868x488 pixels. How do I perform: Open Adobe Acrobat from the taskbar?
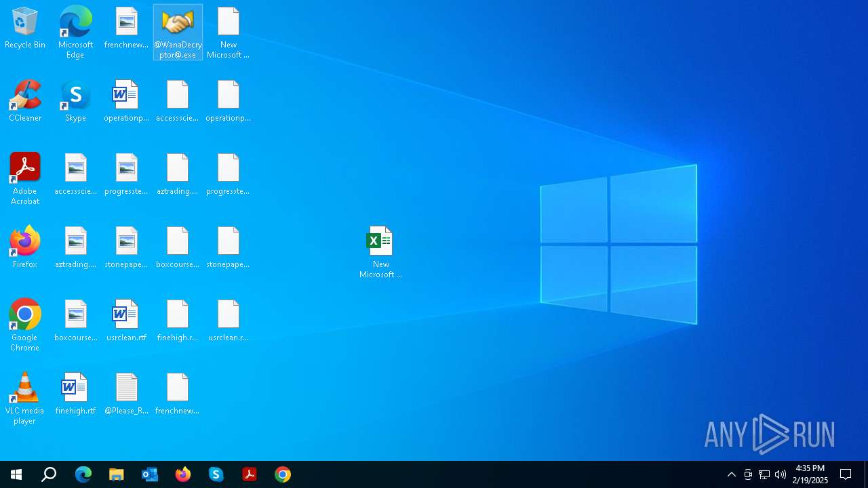pyautogui.click(x=249, y=474)
